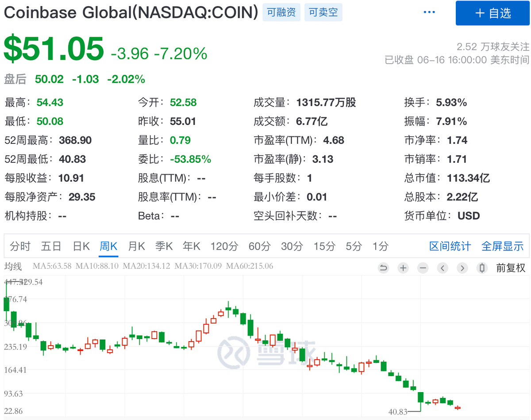Screen dimensions: 531x420
Task: Click the 成交额 value 6.77亿
Action: [x=312, y=121]
